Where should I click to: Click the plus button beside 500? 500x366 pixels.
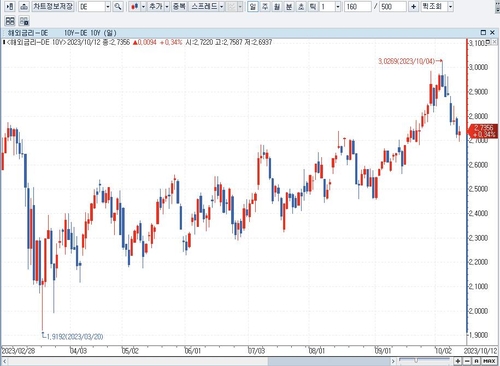click(x=413, y=6)
